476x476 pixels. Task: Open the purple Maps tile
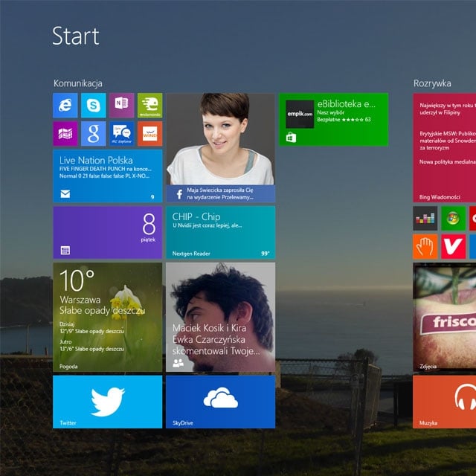point(65,134)
